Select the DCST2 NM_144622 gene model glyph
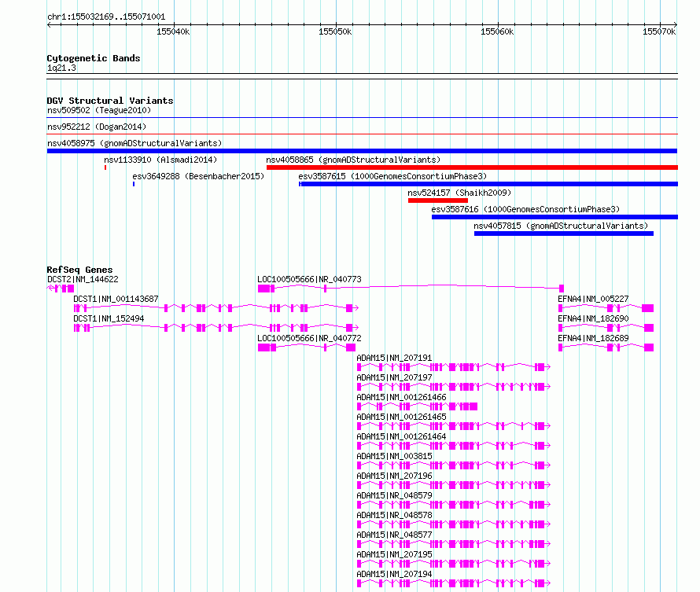 pos(61,289)
